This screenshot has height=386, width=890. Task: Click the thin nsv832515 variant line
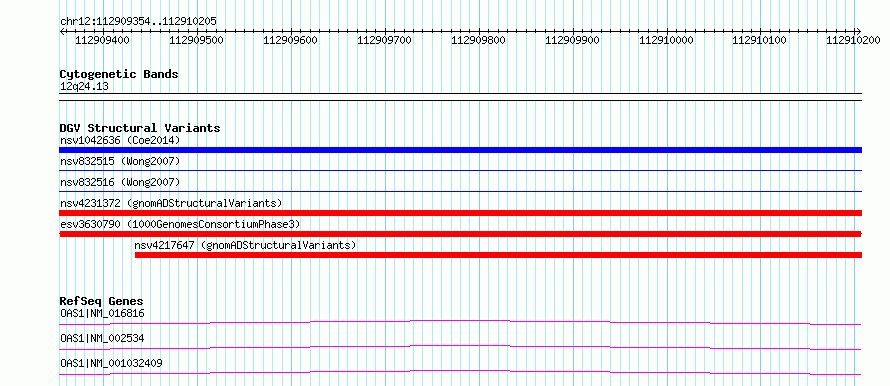[460, 170]
